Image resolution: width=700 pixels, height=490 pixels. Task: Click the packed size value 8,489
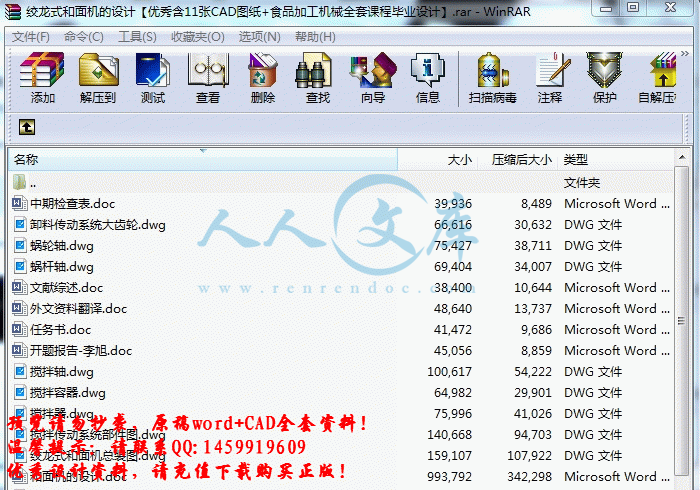point(536,204)
